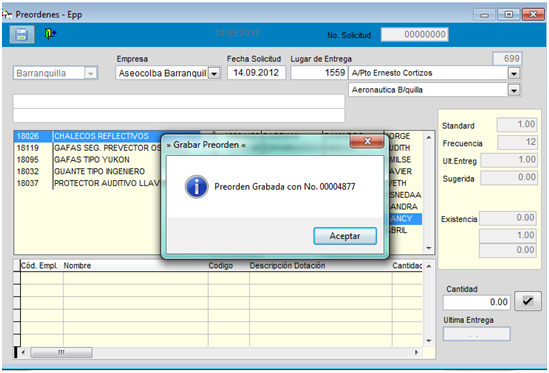Click the save diskette icon in toolbar
Viewport: 549px width, 373px height.
pyautogui.click(x=22, y=34)
